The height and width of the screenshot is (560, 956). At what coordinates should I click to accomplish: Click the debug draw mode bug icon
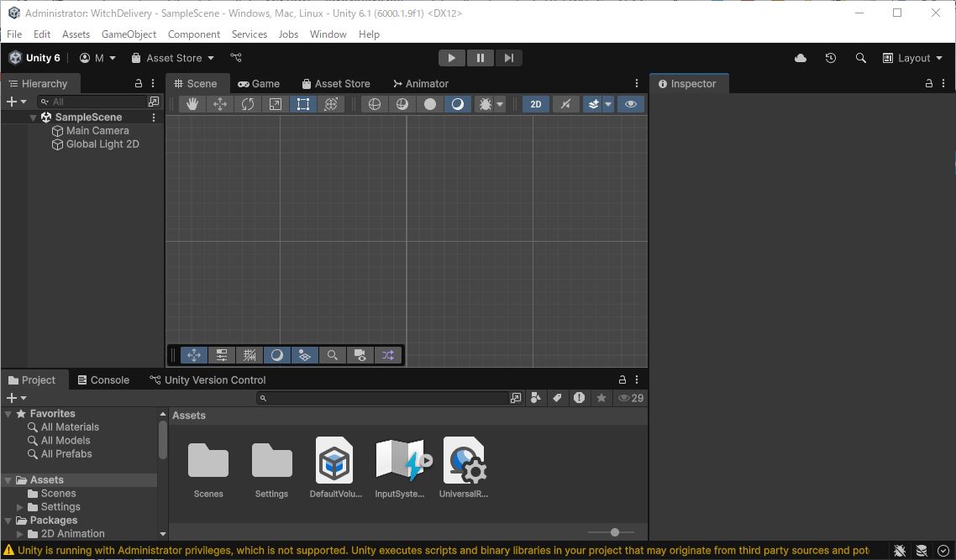(x=485, y=104)
